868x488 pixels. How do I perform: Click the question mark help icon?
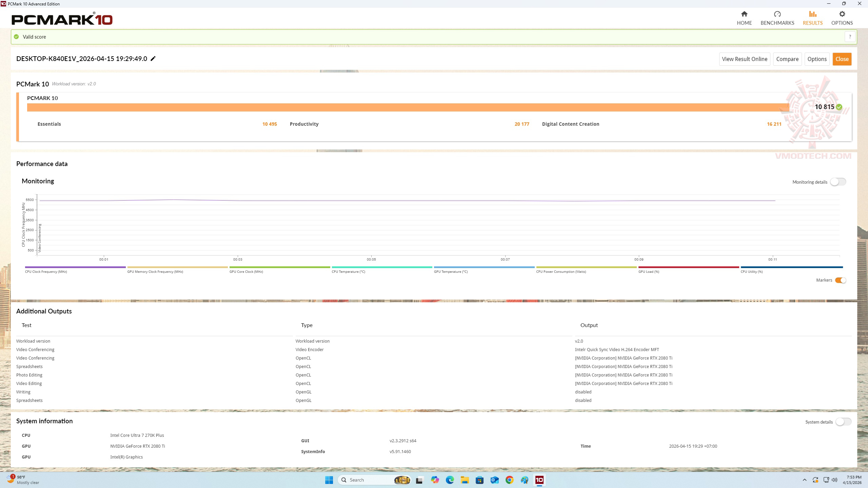(850, 37)
